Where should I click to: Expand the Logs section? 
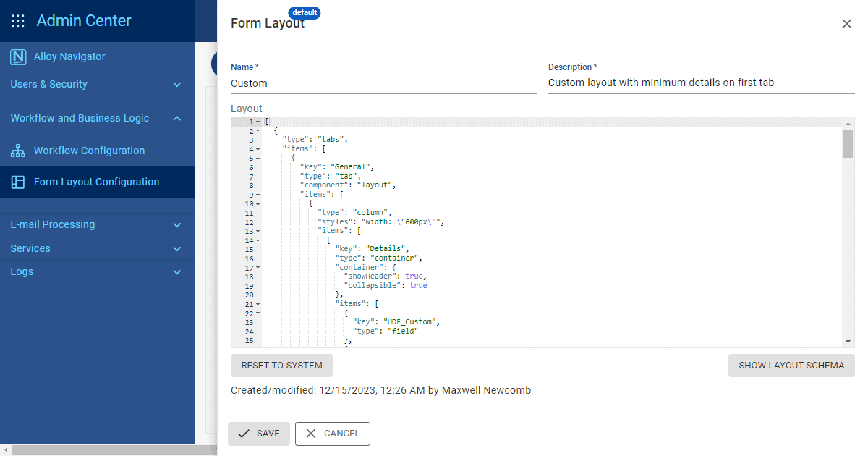pos(177,272)
